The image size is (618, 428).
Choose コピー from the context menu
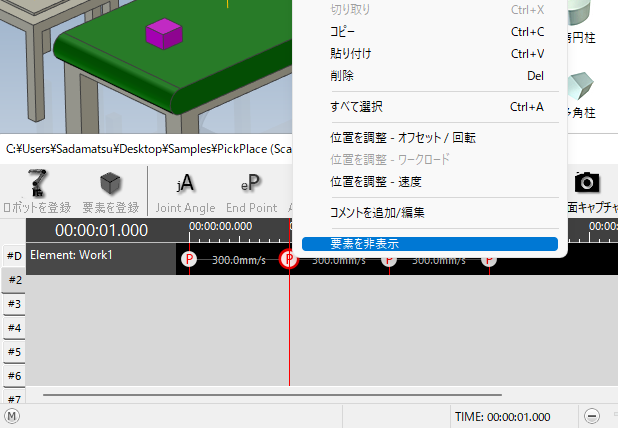point(430,32)
